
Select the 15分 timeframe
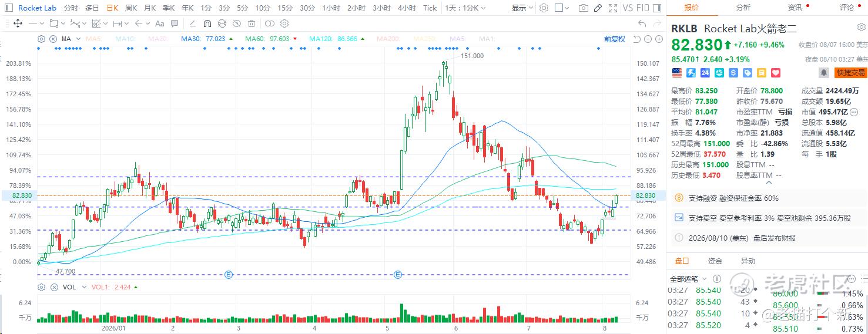pos(284,8)
